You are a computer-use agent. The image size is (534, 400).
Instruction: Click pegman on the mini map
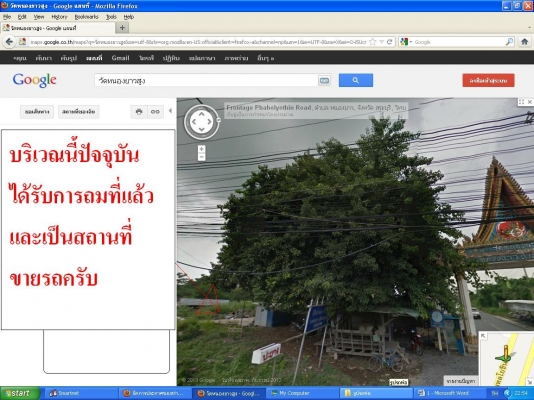(x=505, y=355)
